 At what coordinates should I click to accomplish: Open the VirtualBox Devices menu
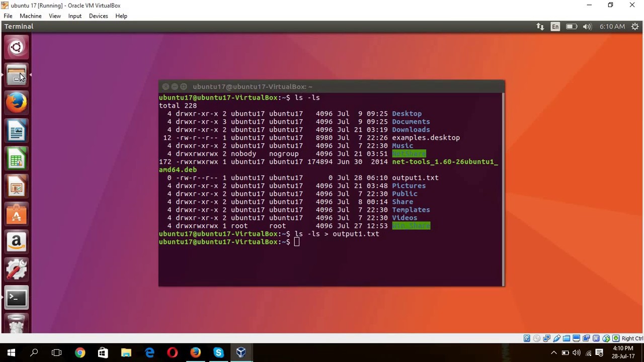[99, 16]
